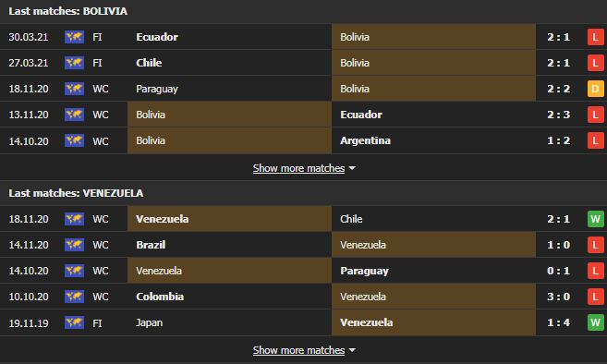Select the Brazil team name in the 14.11.20 match
Image resolution: width=607 pixels, height=364 pixels.
[x=151, y=245]
